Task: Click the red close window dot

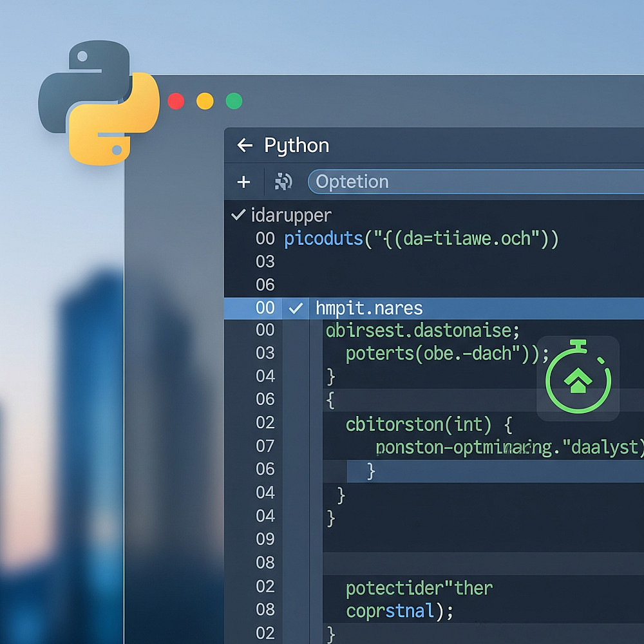Action: click(x=176, y=101)
